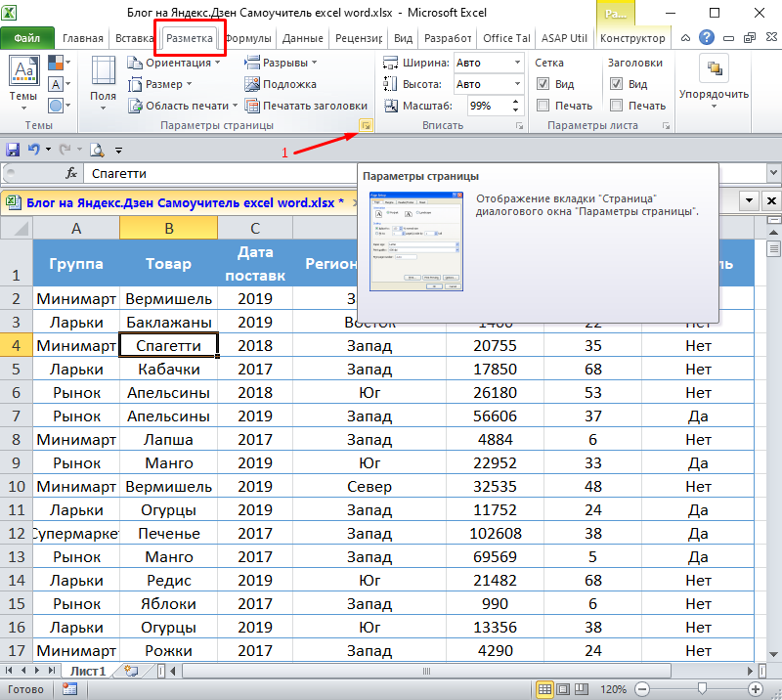Click zoom out minus button
The image size is (782, 700).
point(642,689)
